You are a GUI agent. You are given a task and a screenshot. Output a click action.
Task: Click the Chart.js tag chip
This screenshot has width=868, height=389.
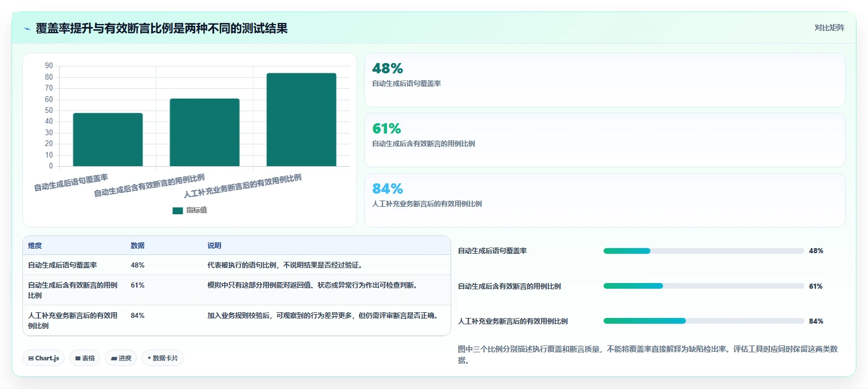click(44, 358)
